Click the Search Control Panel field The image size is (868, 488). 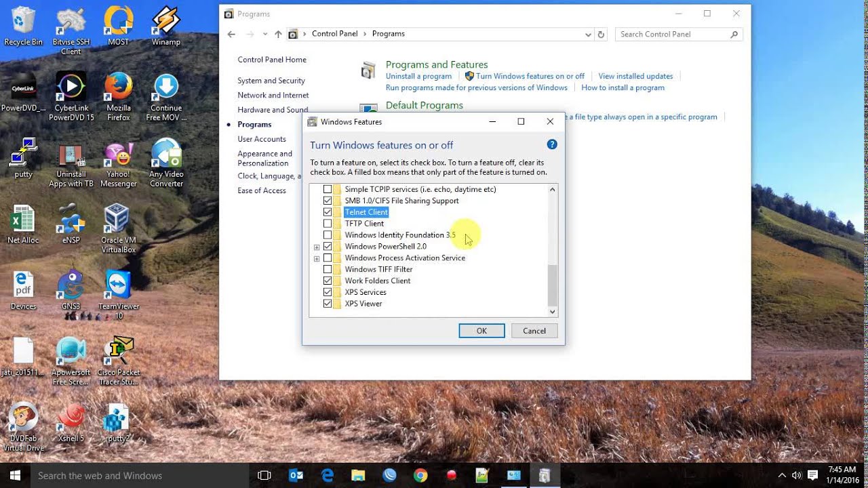pos(679,34)
